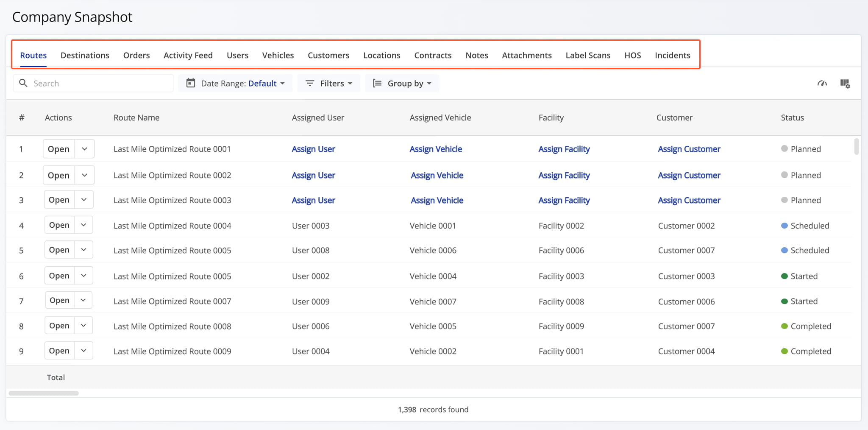Click the horizontal scrollbar thumb
Image resolution: width=868 pixels, height=430 pixels.
click(x=44, y=393)
